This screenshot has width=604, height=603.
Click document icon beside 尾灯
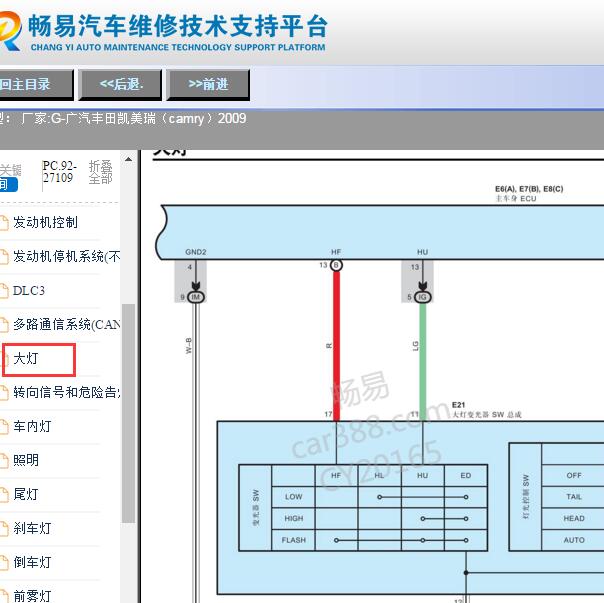click(4, 495)
